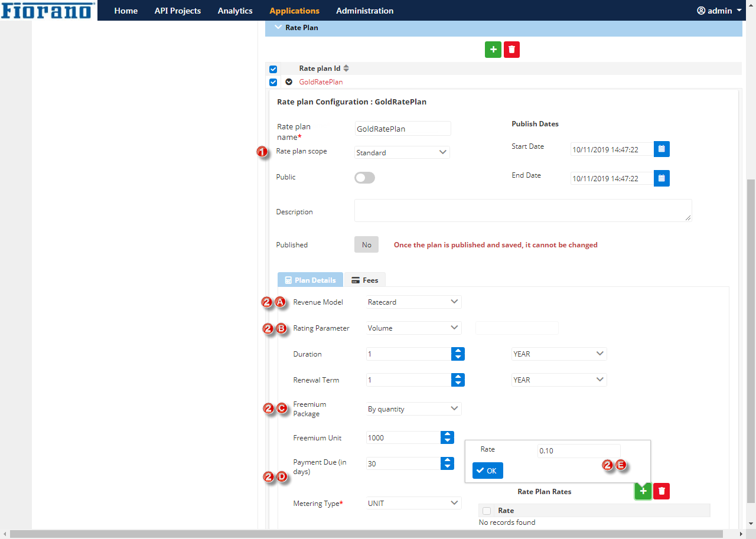Click the Published No button
The height and width of the screenshot is (539, 756).
tap(366, 245)
